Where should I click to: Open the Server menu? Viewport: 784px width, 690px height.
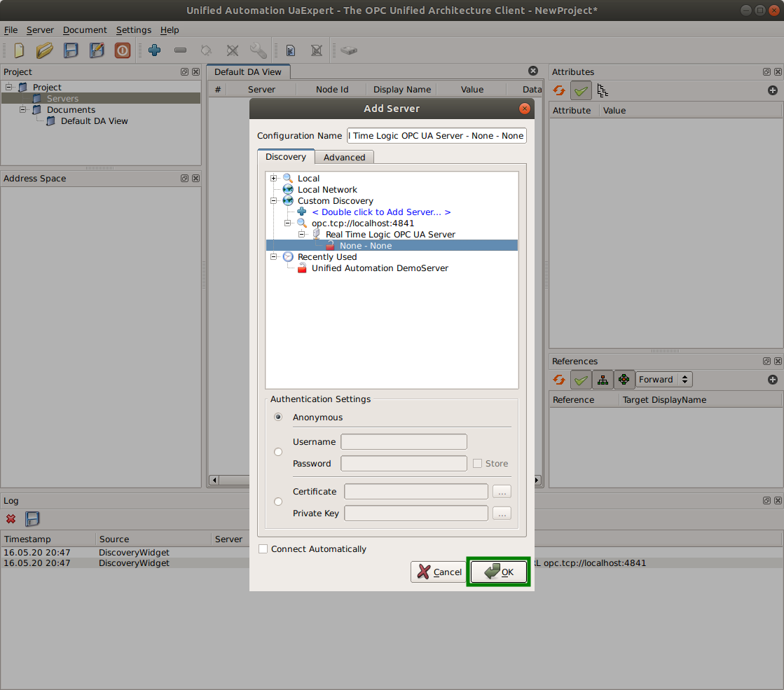coord(40,30)
